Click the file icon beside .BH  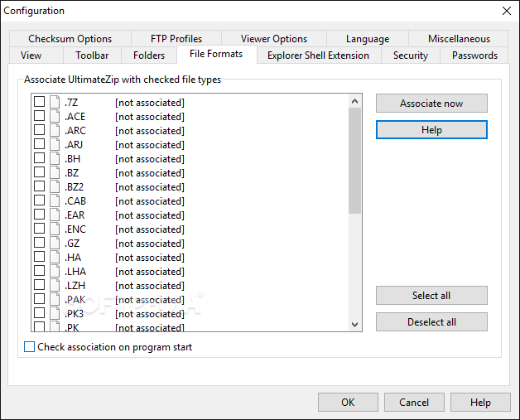(55, 158)
